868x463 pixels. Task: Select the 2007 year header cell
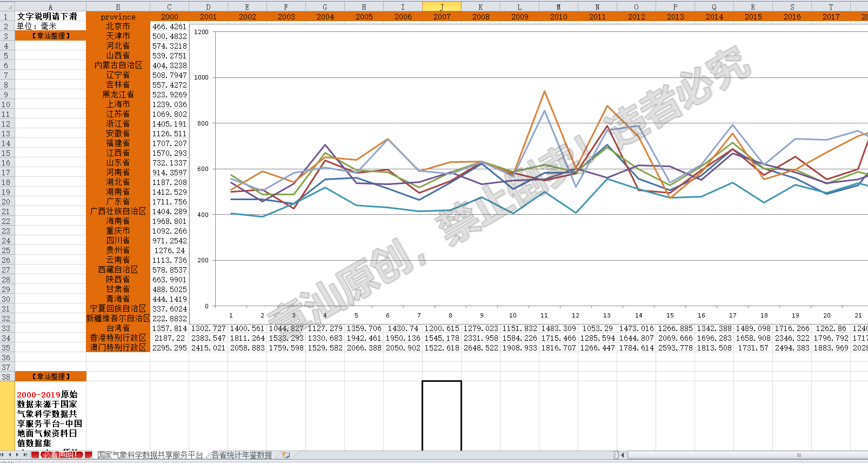tap(442, 17)
